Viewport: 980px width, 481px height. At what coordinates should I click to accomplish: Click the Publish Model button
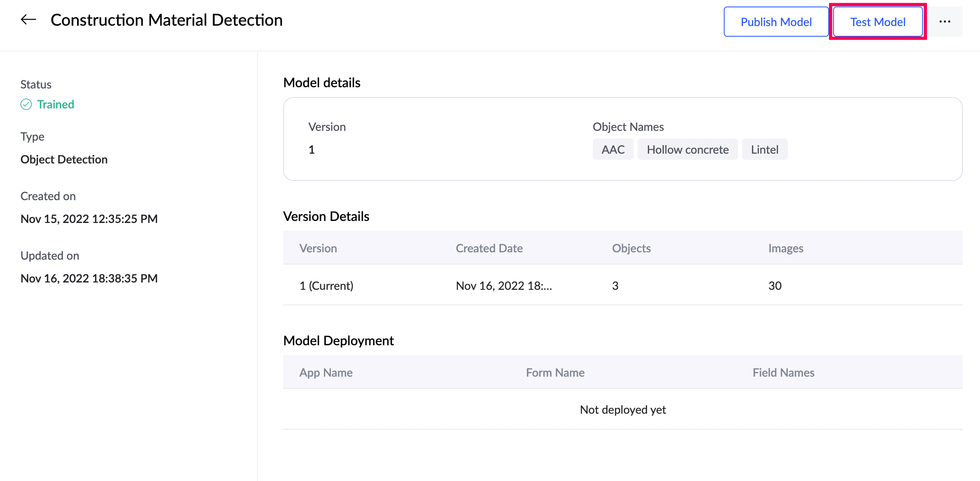pos(776,22)
